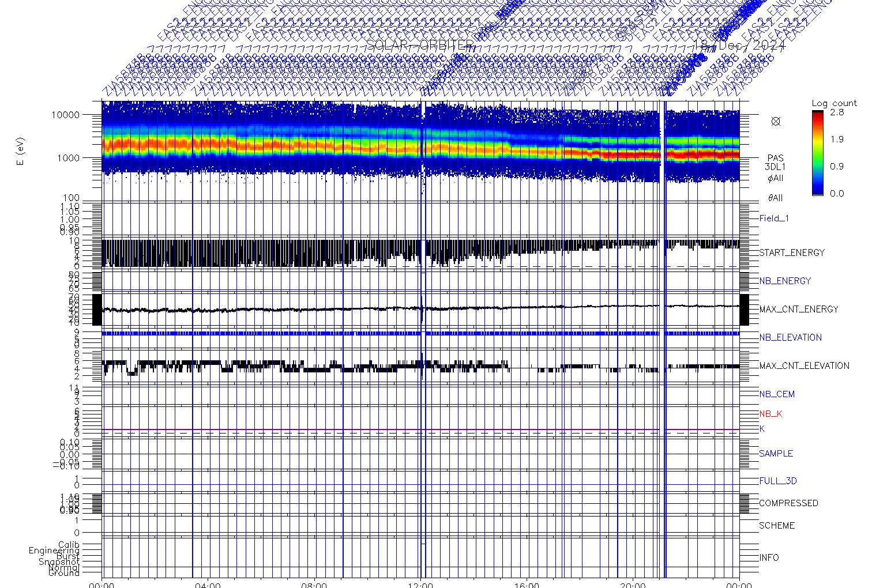This screenshot has width=872, height=588.
Task: Click the 18-Dec-2024 date label
Action: pyautogui.click(x=739, y=46)
